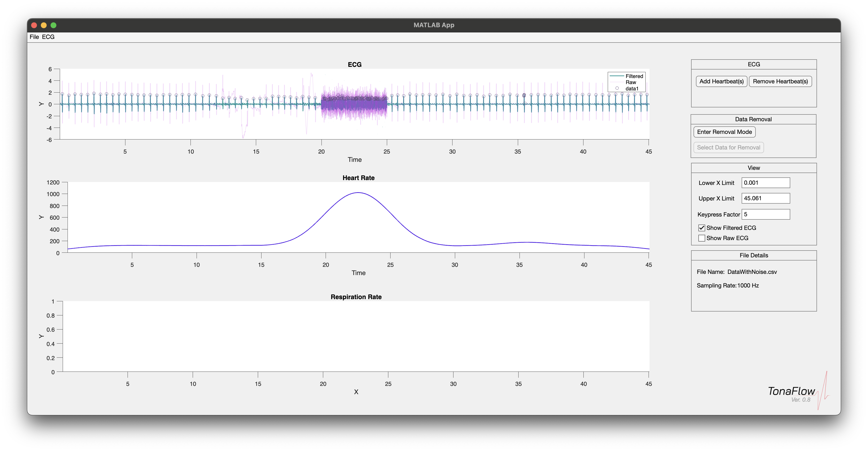Click Select Data for Removal button
868x451 pixels.
tap(728, 147)
